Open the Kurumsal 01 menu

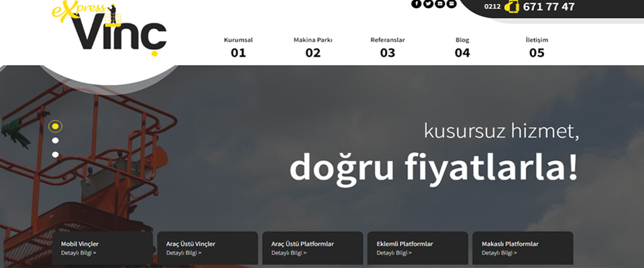click(x=238, y=47)
